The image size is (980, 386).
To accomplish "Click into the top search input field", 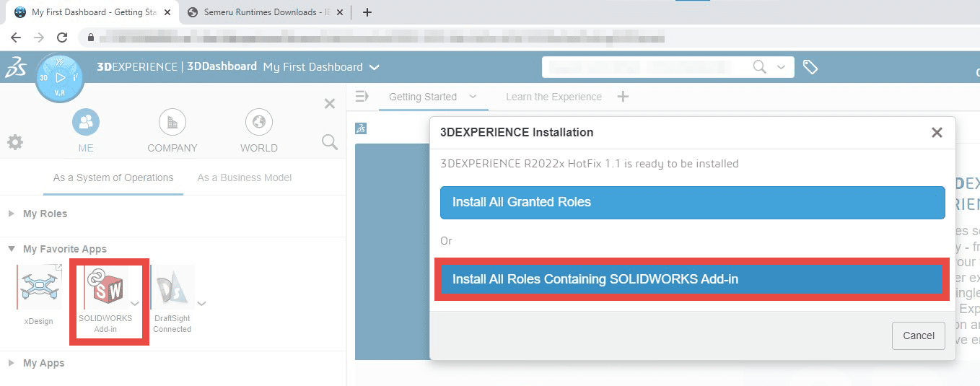I will coord(646,67).
